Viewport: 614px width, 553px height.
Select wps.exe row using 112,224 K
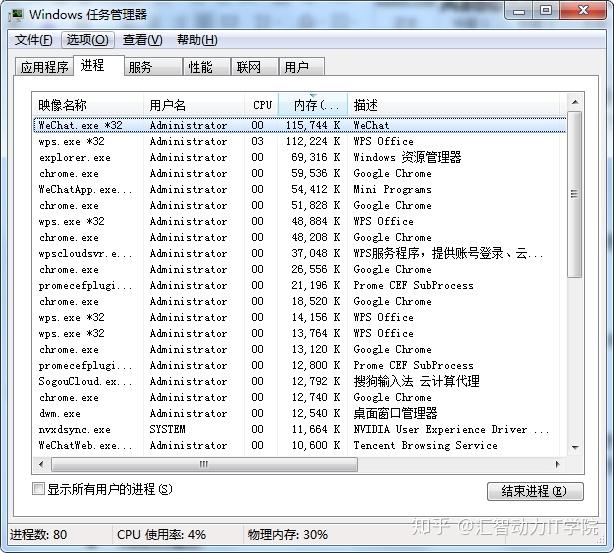(x=300, y=141)
